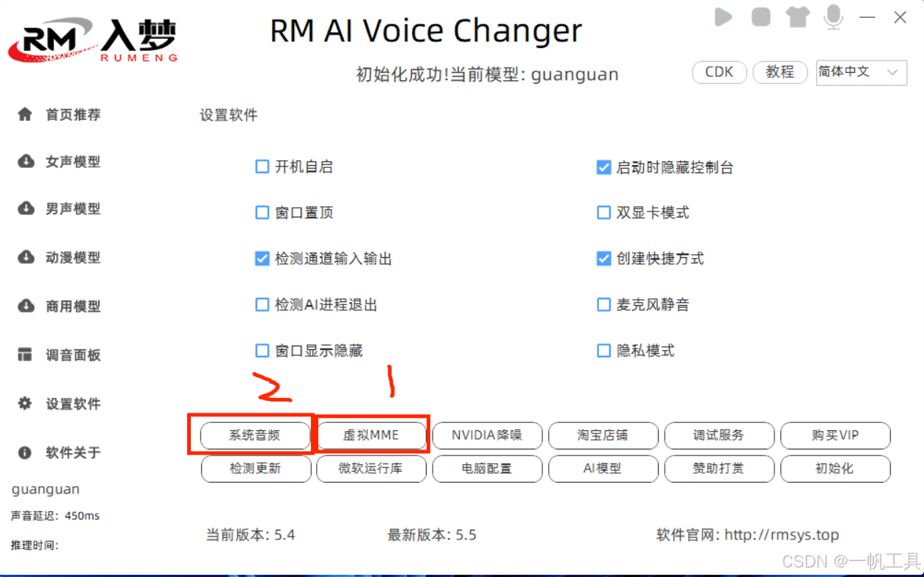Click the download icon beside 男声模型
The width and height of the screenshot is (924, 577).
pos(25,209)
